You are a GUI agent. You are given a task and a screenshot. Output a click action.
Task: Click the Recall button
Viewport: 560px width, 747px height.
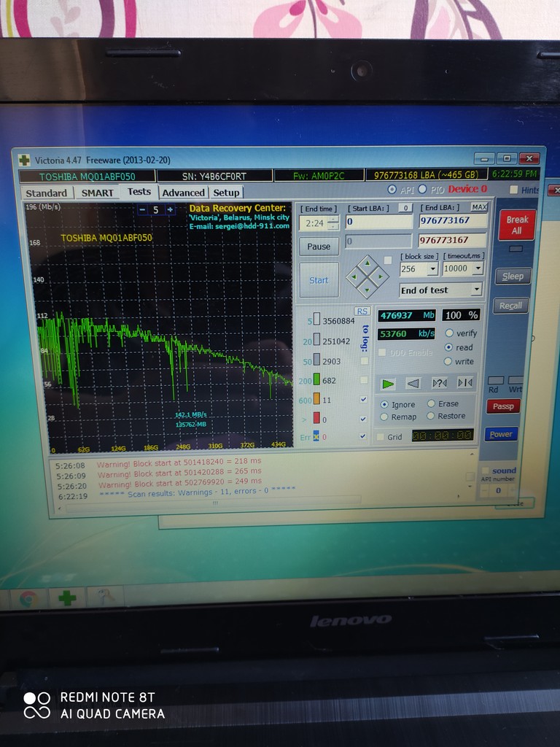510,306
